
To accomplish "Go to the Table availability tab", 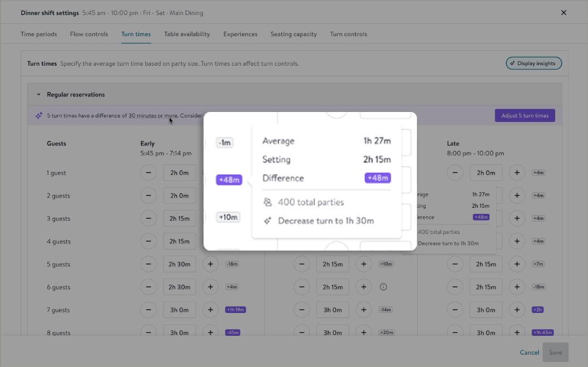I will click(187, 34).
